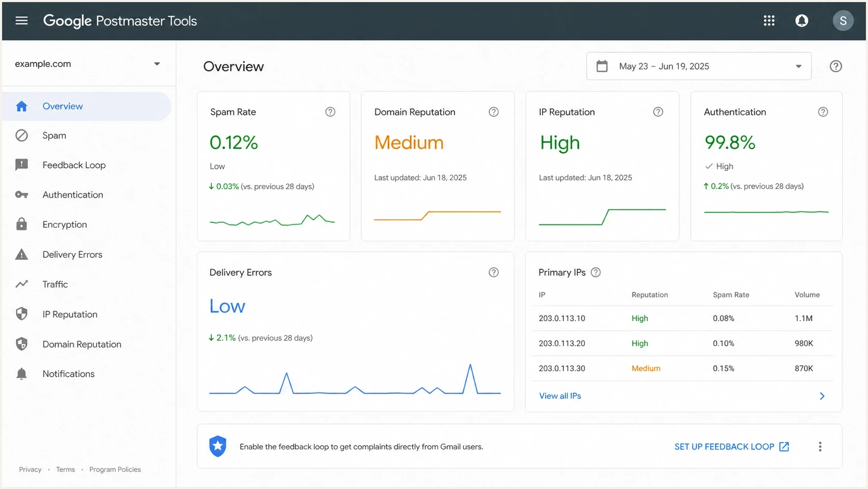Click the Spam blocked-circle sidebar icon
Screen dimensions: 868x489
[x=21, y=136]
